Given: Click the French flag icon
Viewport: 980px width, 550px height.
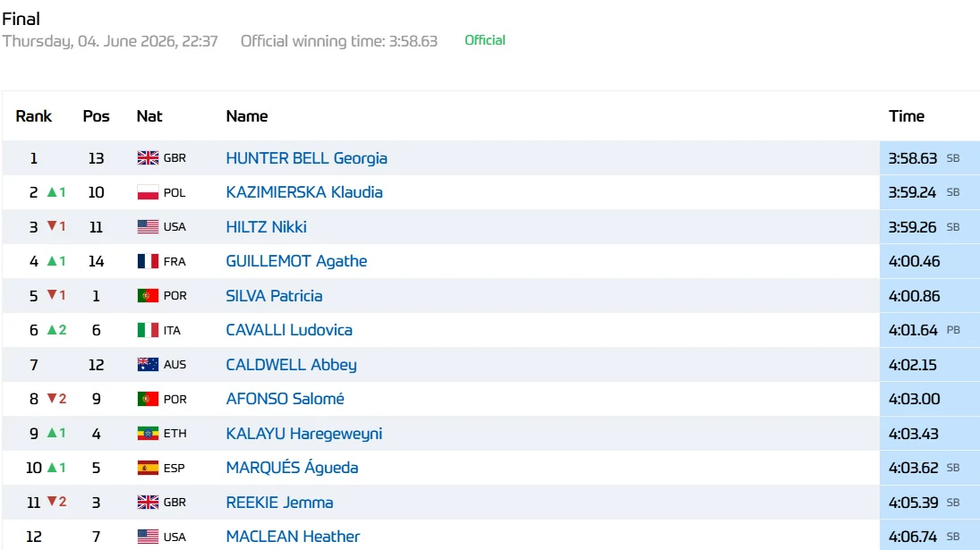Looking at the screenshot, I should (x=148, y=261).
